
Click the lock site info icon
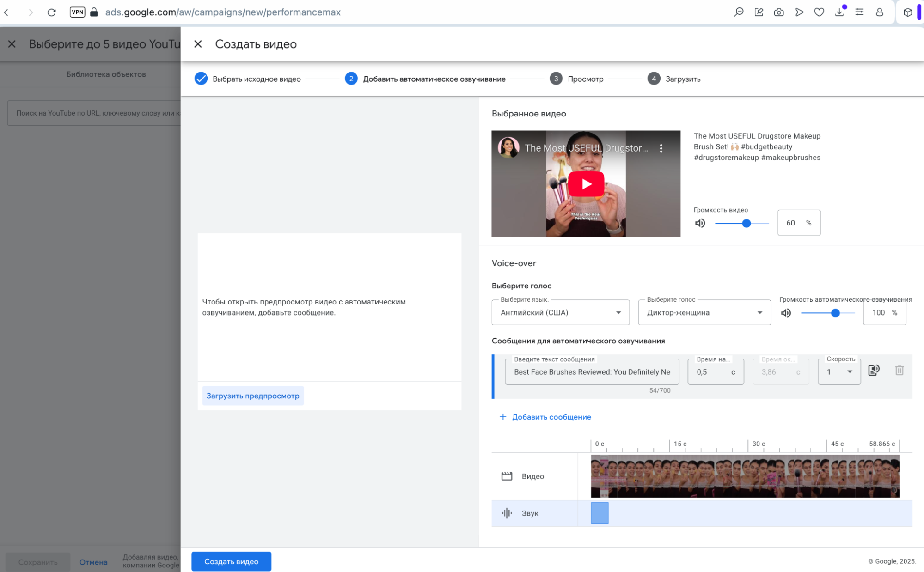[x=94, y=12]
